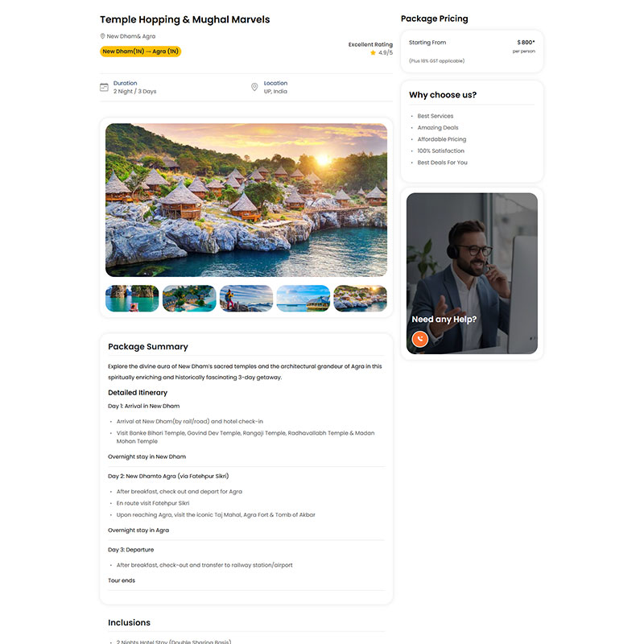Click the Package Summary heading
The height and width of the screenshot is (644, 644).
148,347
